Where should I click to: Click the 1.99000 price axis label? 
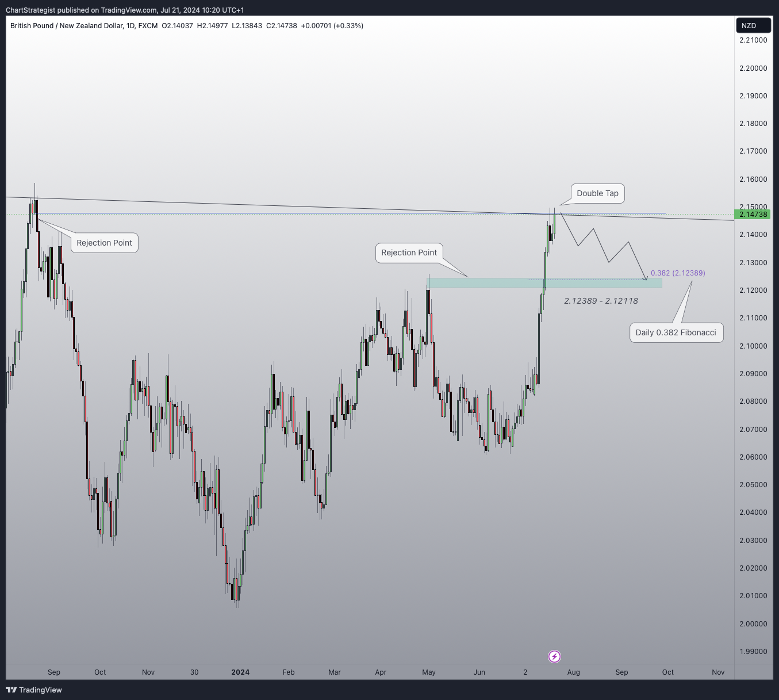(x=753, y=652)
